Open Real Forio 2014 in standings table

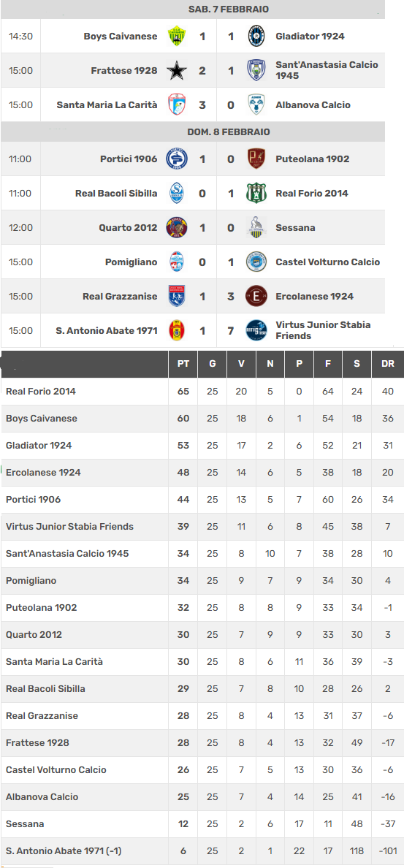click(41, 392)
